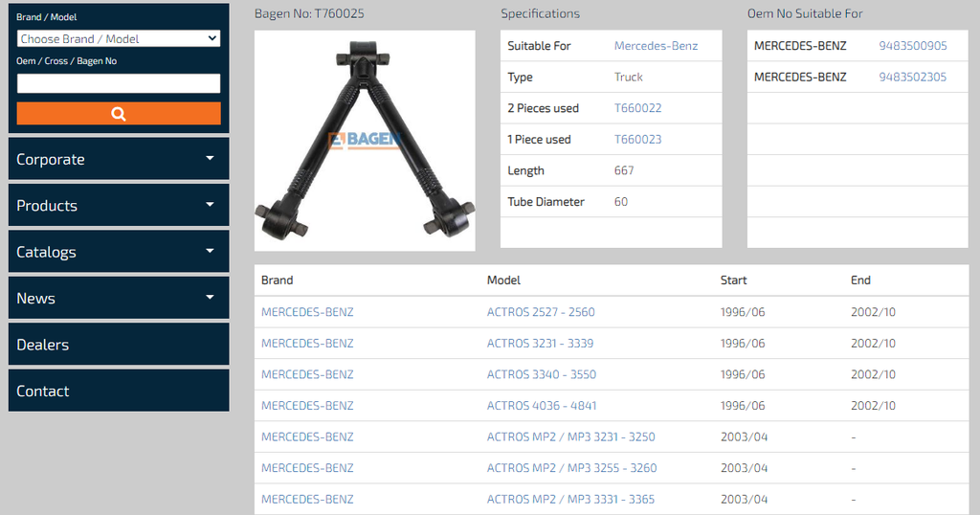
Task: Open part number T660022 link
Action: 637,108
